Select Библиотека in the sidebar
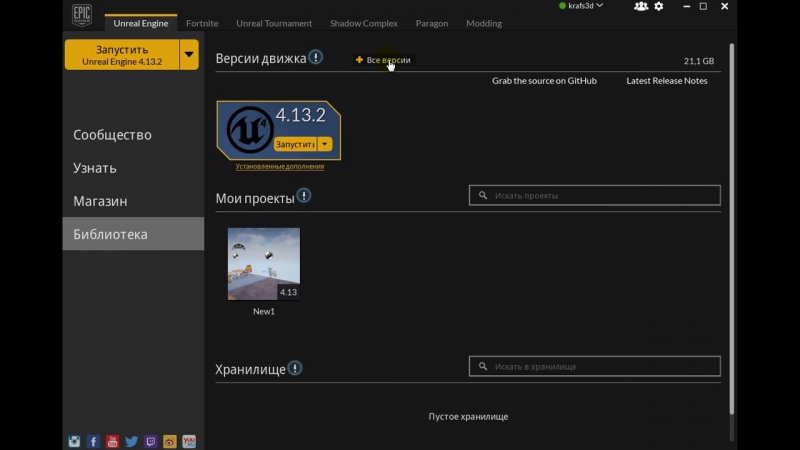The width and height of the screenshot is (800, 450). (x=133, y=234)
